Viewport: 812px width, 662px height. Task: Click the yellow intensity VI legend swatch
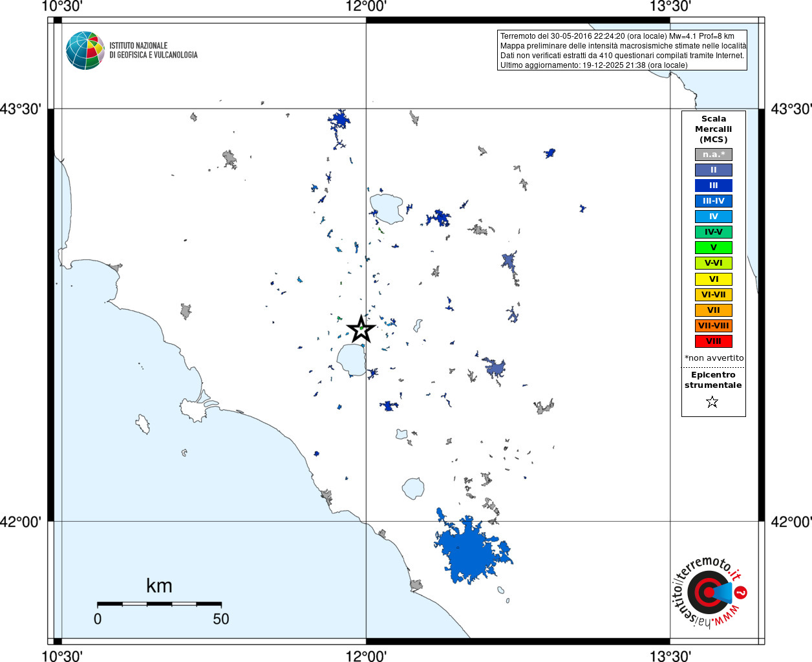pos(713,279)
